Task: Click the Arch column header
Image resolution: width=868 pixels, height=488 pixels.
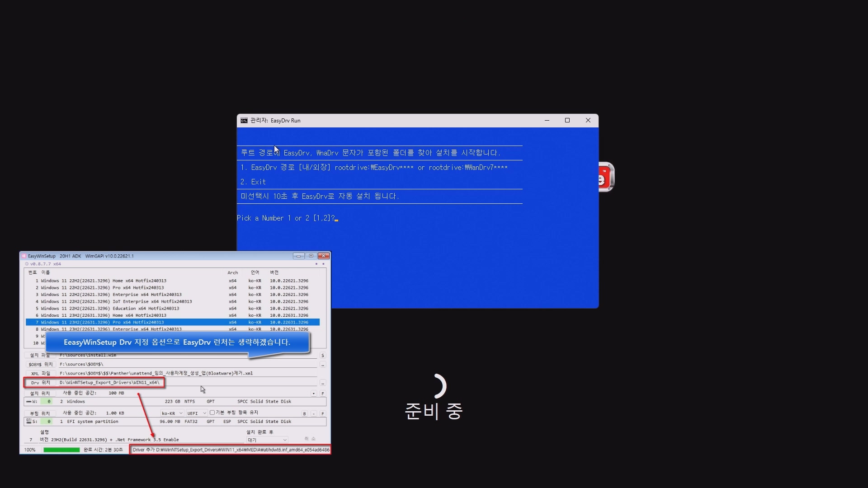Action: point(232,273)
